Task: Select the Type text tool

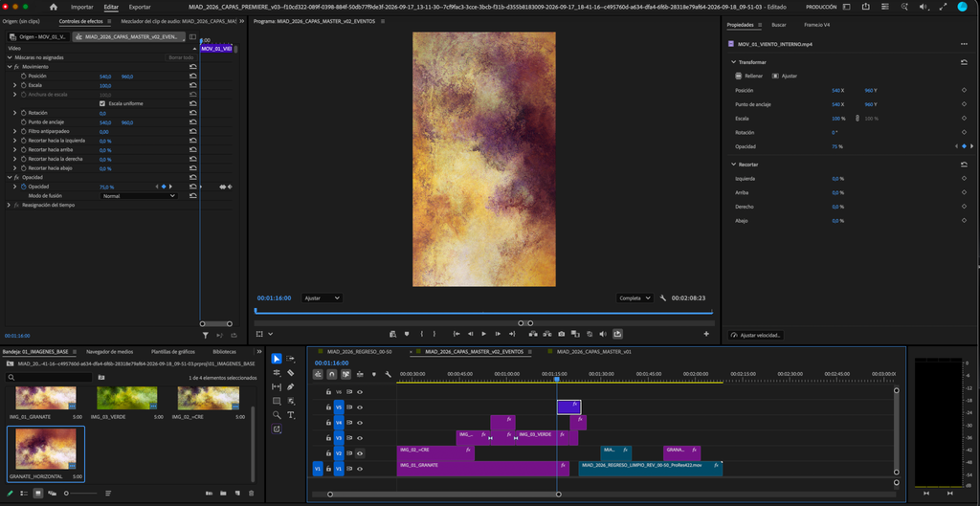Action: [291, 415]
